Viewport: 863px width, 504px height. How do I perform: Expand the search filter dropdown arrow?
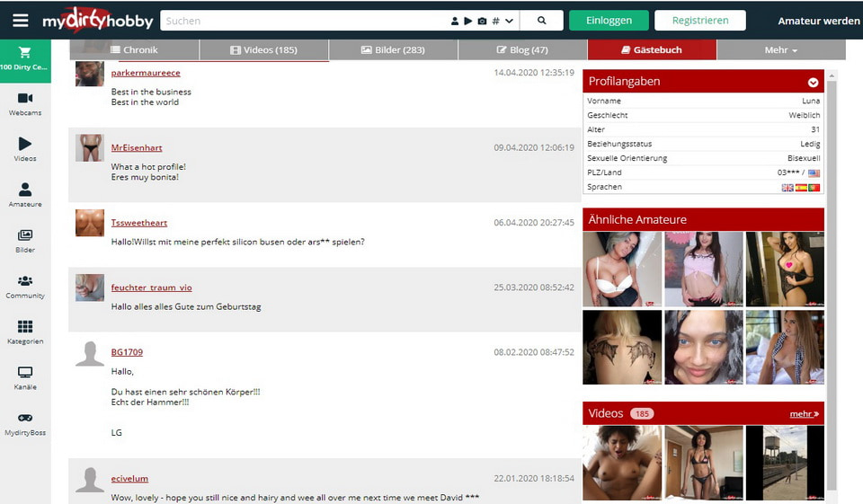510,21
